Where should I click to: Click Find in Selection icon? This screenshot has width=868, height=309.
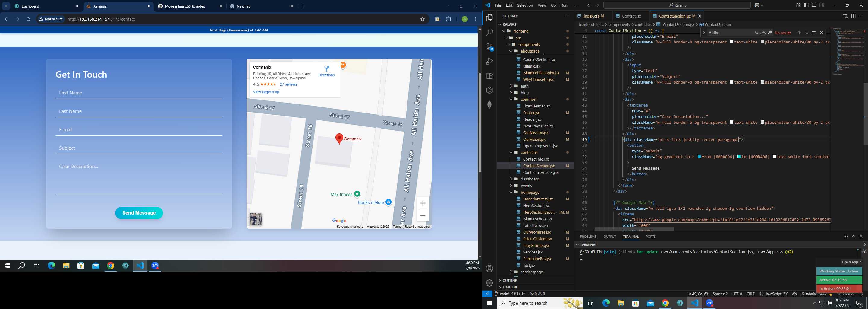coord(814,33)
